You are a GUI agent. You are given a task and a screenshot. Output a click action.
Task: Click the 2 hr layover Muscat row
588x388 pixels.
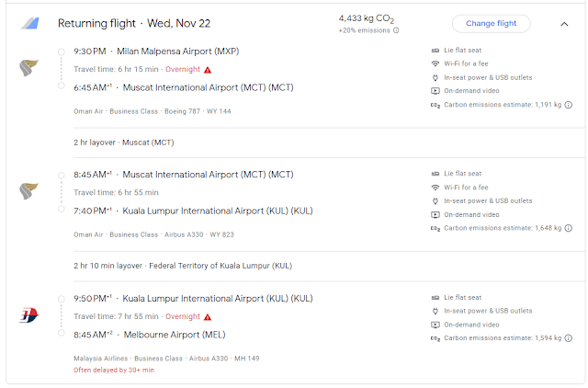pyautogui.click(x=124, y=143)
